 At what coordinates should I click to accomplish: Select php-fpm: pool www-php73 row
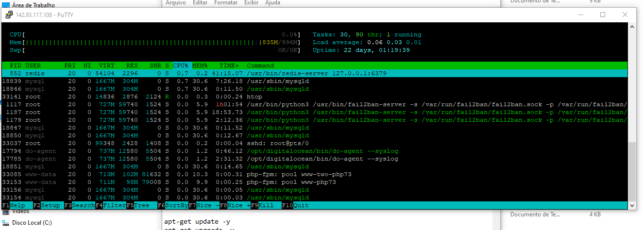point(315,182)
